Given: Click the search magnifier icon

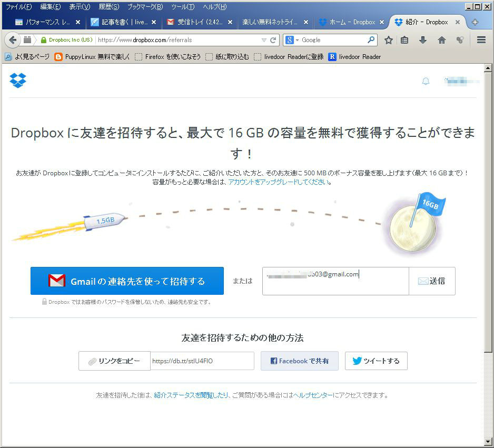Looking at the screenshot, I should tap(371, 39).
